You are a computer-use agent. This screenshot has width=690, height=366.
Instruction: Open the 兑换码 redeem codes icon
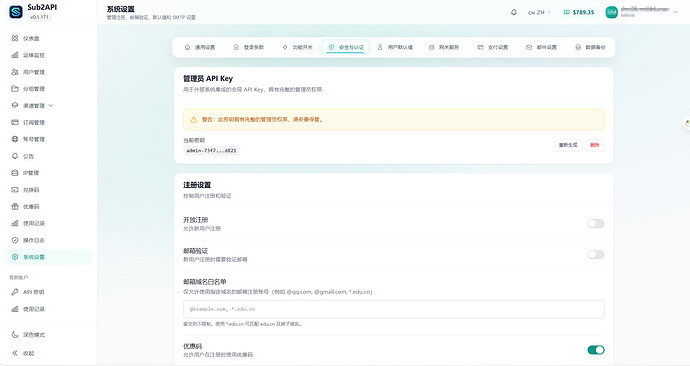[x=15, y=190]
